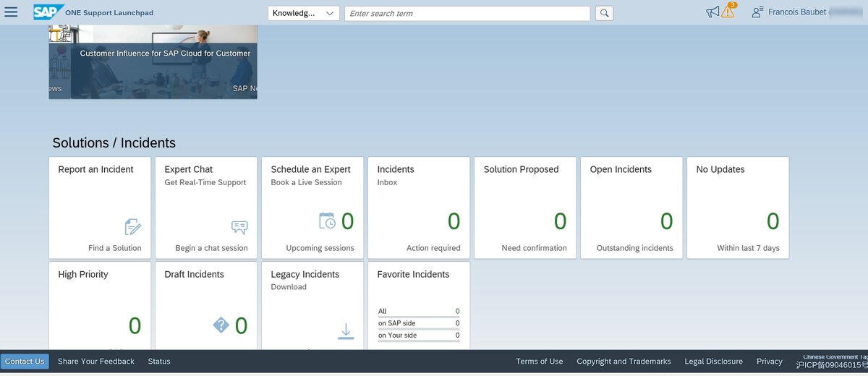Click the Solutions / Incidents section heading
868x376 pixels.
114,142
